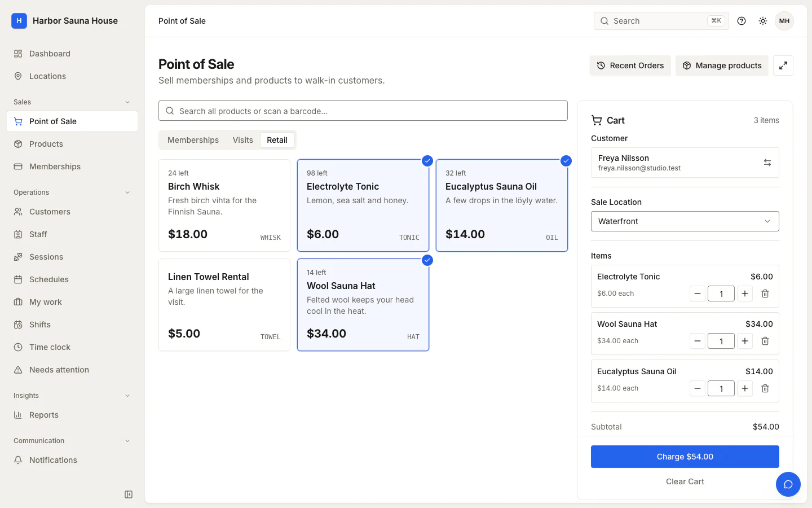Collapse the Operations sidebar section

72,192
